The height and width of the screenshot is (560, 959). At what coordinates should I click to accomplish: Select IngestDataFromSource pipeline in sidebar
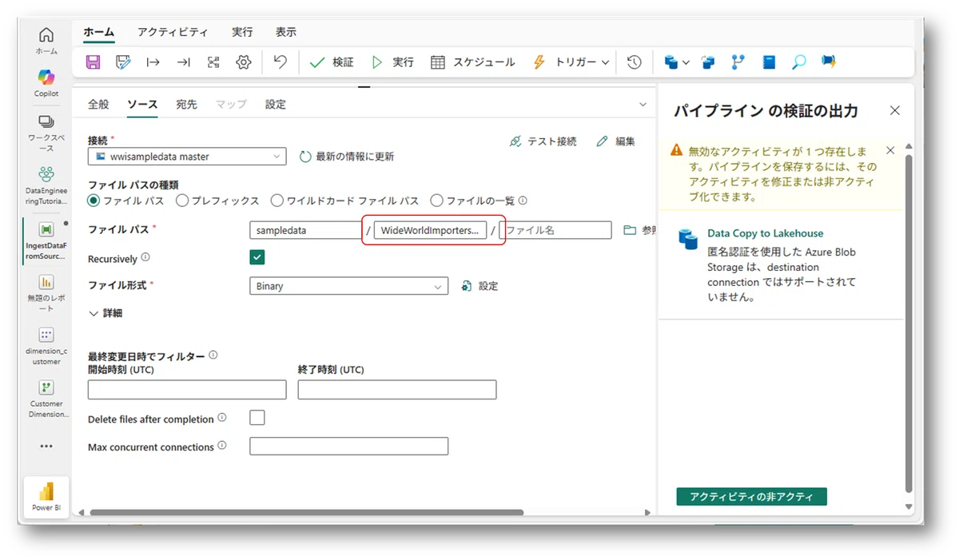coord(46,240)
